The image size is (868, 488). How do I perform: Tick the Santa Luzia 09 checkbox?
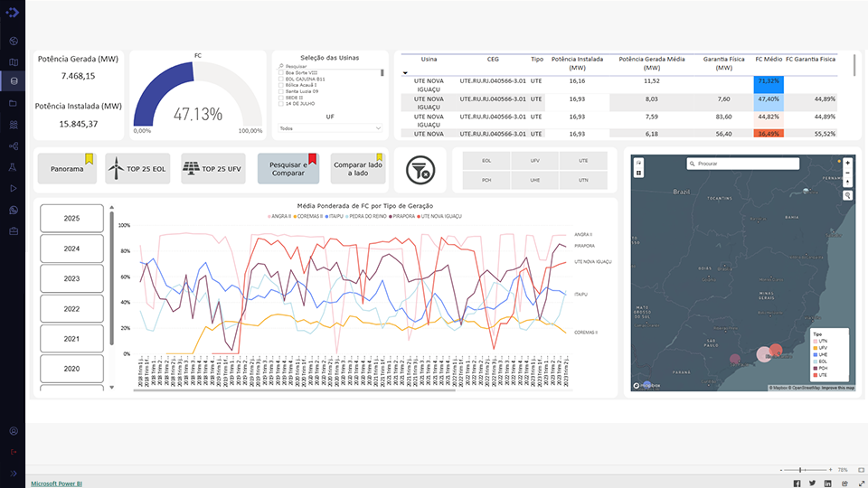tap(281, 91)
